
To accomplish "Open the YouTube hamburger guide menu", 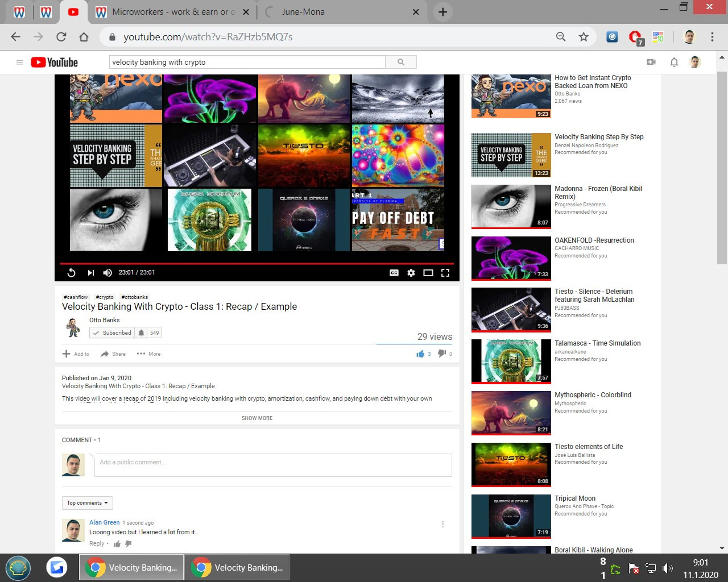I will click(19, 62).
